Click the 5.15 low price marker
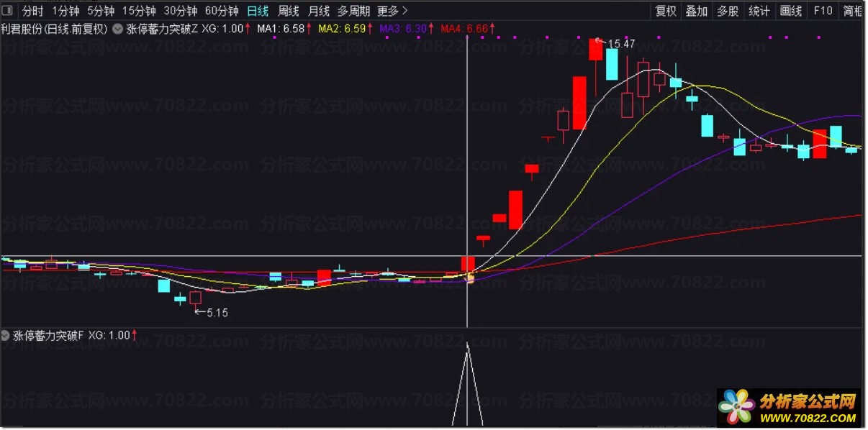 pos(217,313)
